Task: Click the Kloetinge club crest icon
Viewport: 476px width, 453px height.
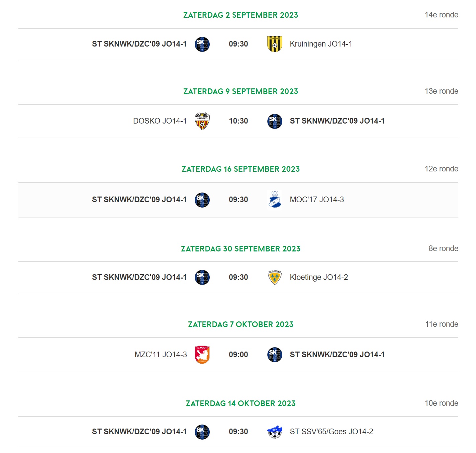Action: pyautogui.click(x=275, y=277)
